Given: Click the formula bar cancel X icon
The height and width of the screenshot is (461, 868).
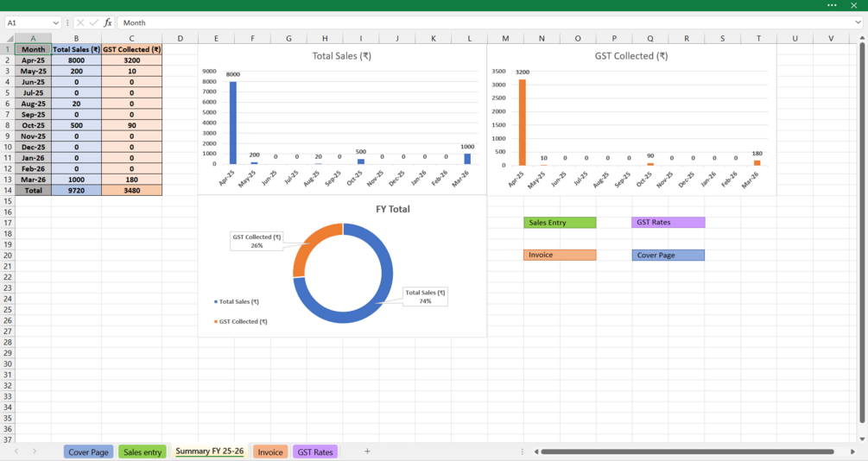Looking at the screenshot, I should point(80,22).
